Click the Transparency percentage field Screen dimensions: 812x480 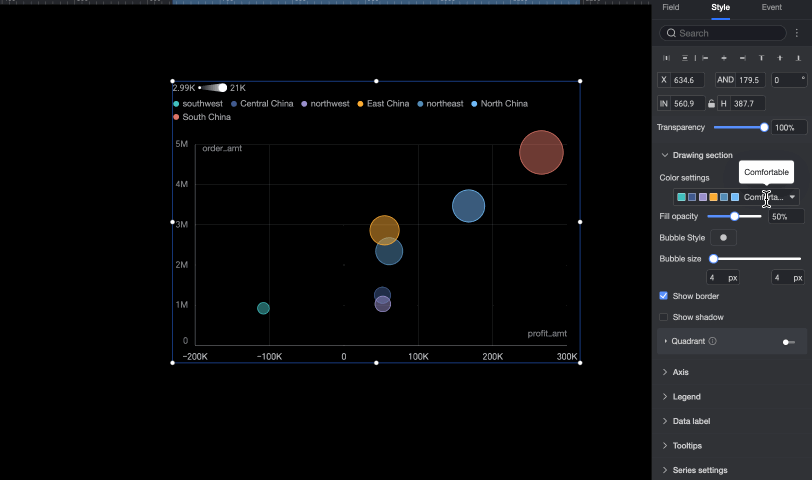(x=789, y=127)
